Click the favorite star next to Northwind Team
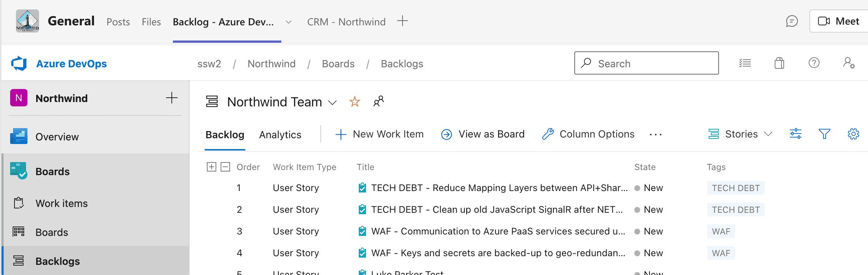Image resolution: width=868 pixels, height=275 pixels. [354, 102]
